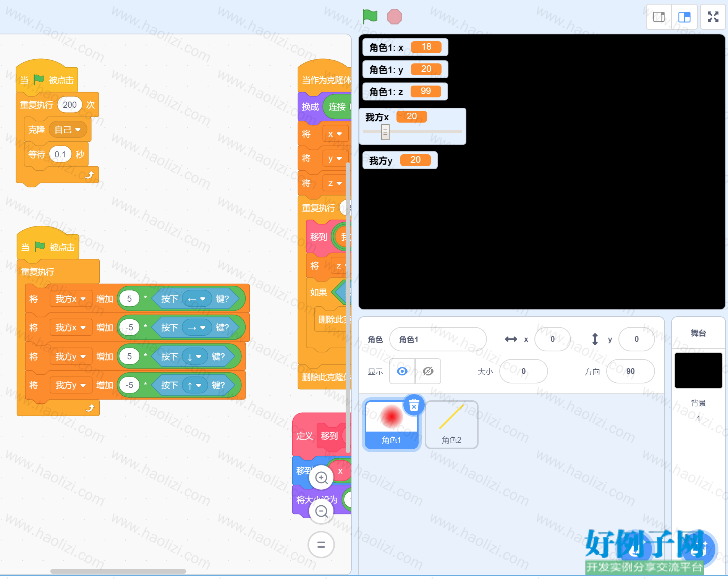Enter full screen stage mode

(x=713, y=17)
